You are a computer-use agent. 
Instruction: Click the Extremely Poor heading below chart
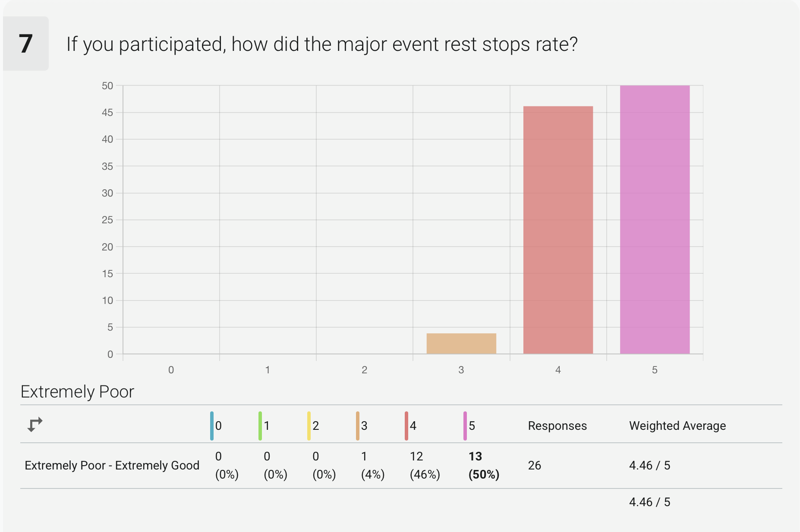pyautogui.click(x=77, y=392)
